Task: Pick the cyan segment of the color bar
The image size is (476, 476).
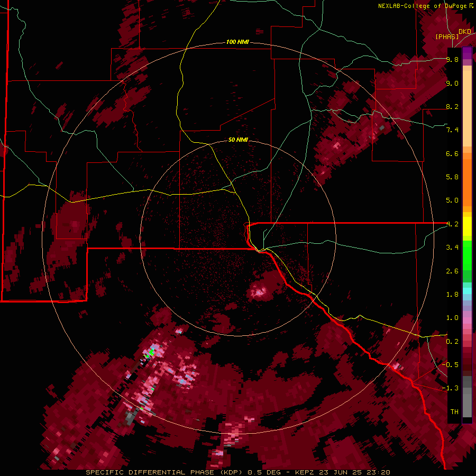Action: click(x=467, y=291)
